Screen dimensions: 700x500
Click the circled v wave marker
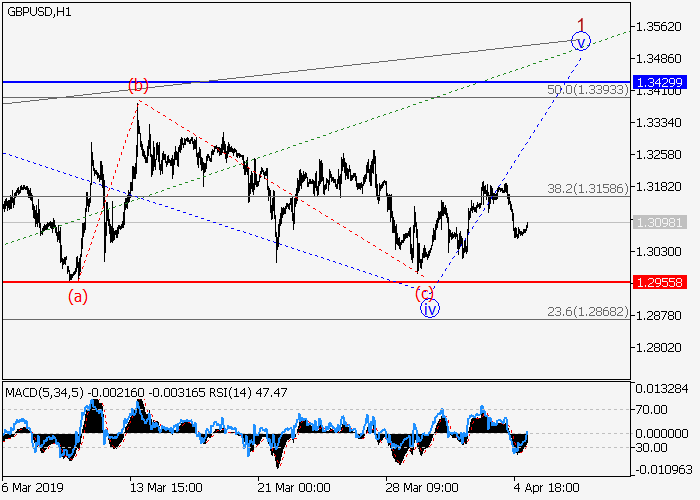(x=580, y=41)
